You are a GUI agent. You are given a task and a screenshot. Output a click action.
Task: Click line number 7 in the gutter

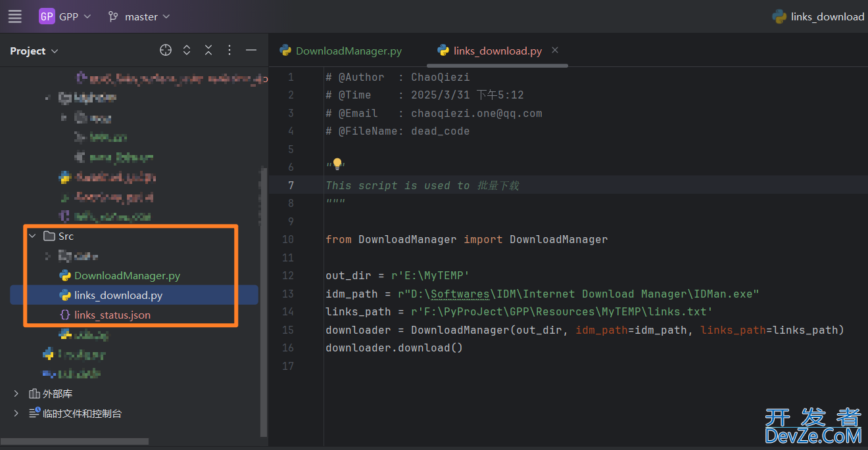291,185
